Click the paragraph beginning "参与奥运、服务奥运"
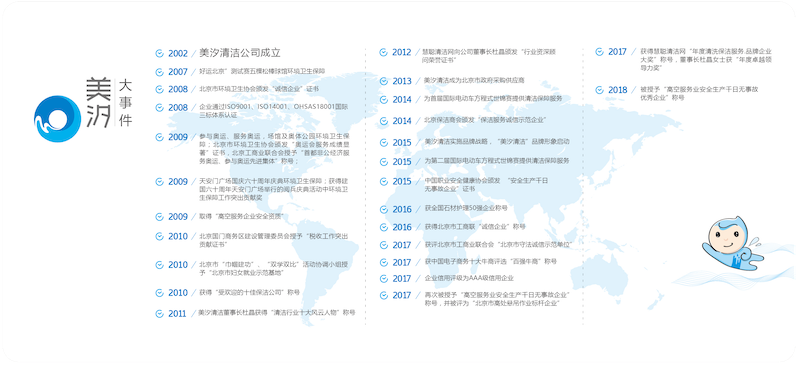The width and height of the screenshot is (800, 366). click(x=274, y=149)
